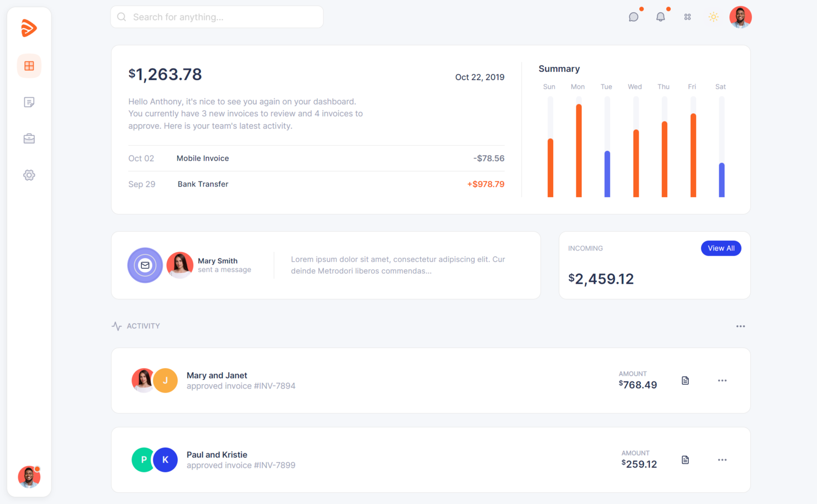View the invoice document icon for INV-7899

point(685,459)
